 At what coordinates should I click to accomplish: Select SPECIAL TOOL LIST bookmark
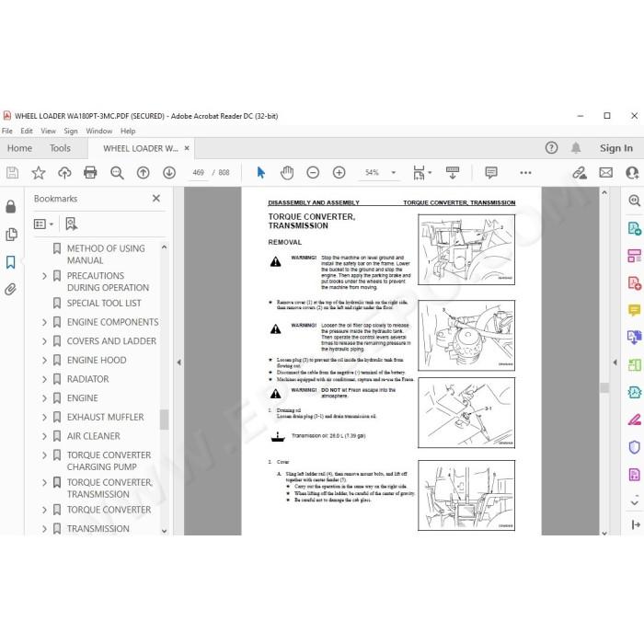[x=104, y=303]
